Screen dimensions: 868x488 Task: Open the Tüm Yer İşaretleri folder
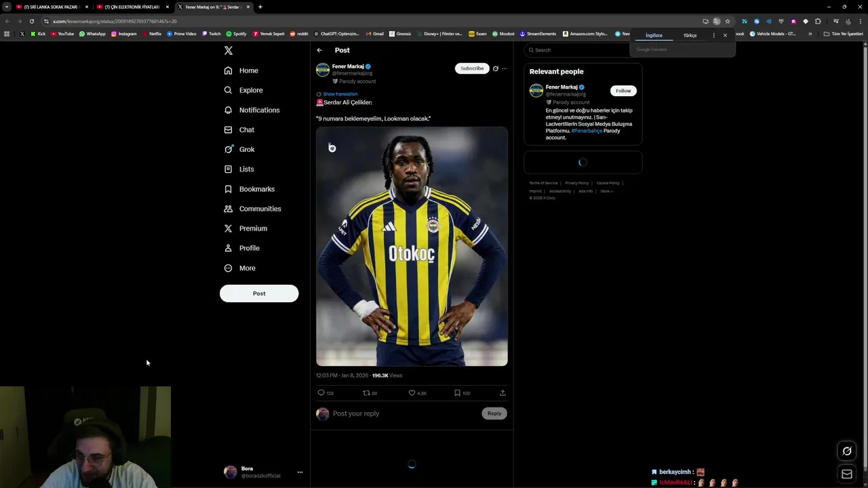(843, 34)
